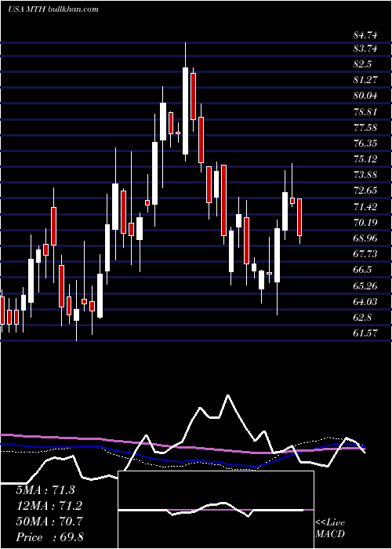This screenshot has width=392, height=549.
Task: Click the last red candlestick on the right
Action: pos(299,217)
